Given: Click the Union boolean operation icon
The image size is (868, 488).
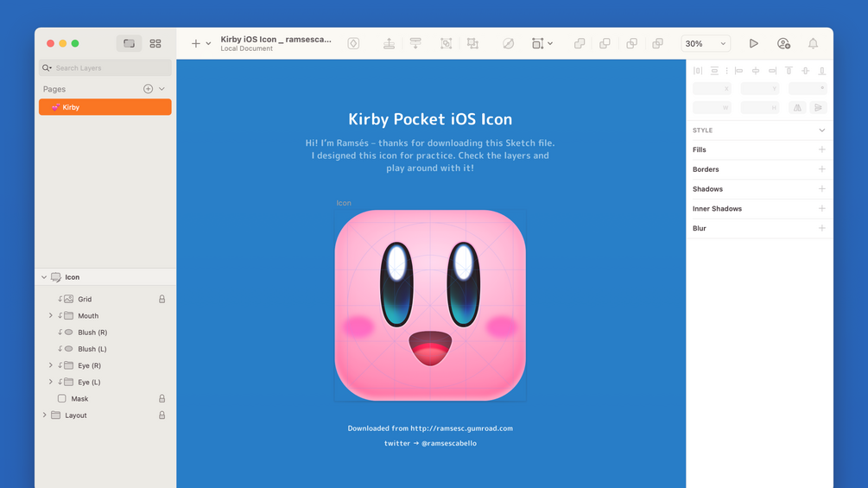Looking at the screenshot, I should tap(580, 43).
